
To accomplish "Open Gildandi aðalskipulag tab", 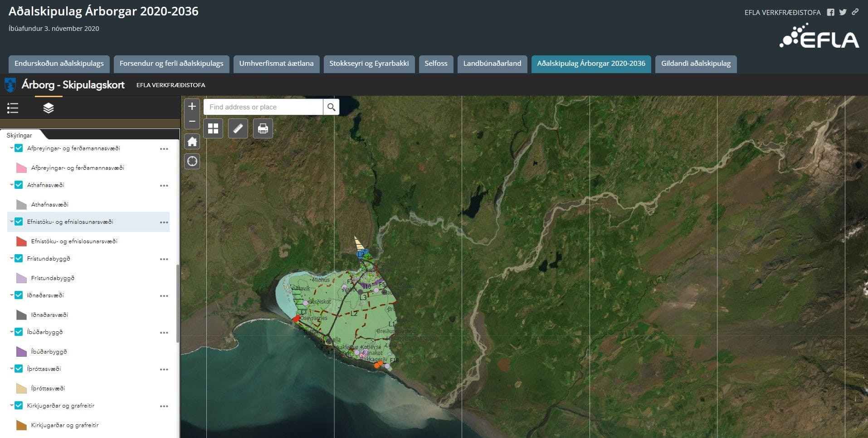I will (x=696, y=64).
